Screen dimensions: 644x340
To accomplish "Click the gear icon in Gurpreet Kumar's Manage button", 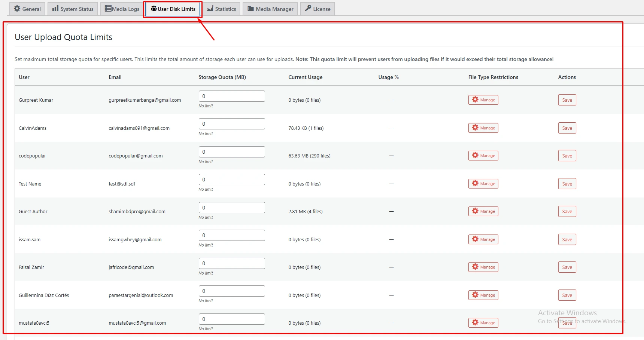I will [x=475, y=99].
